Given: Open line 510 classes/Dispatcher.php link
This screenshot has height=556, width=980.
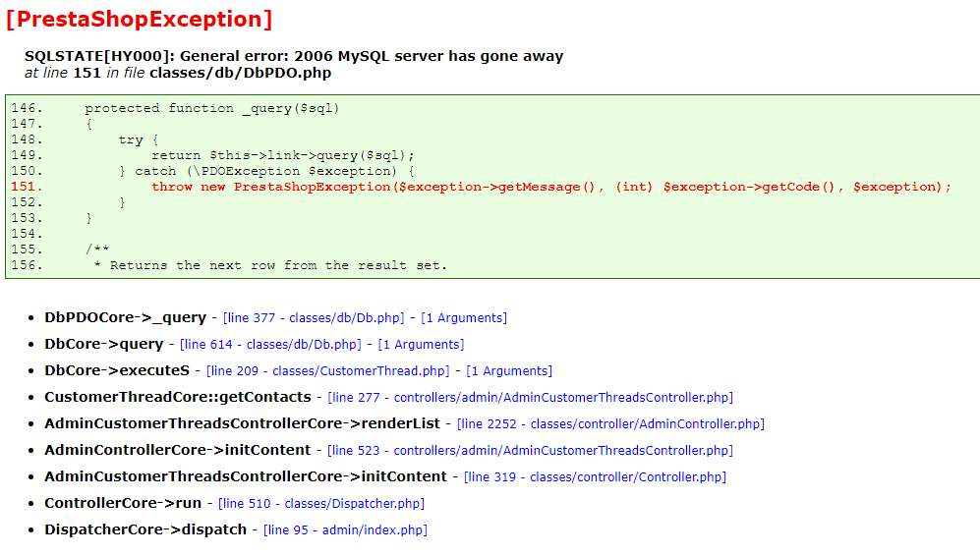Looking at the screenshot, I should pyautogui.click(x=321, y=504).
